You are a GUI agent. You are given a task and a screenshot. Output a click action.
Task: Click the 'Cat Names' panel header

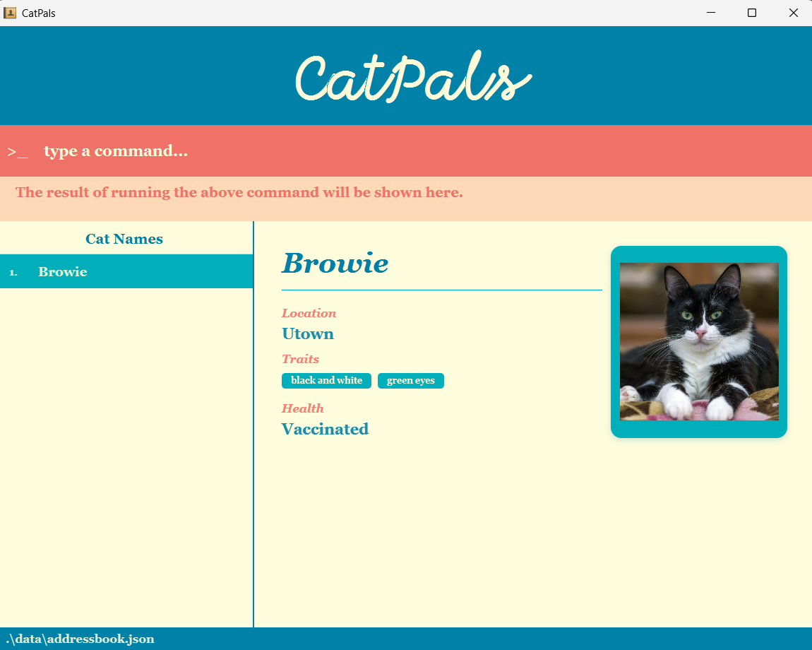124,238
